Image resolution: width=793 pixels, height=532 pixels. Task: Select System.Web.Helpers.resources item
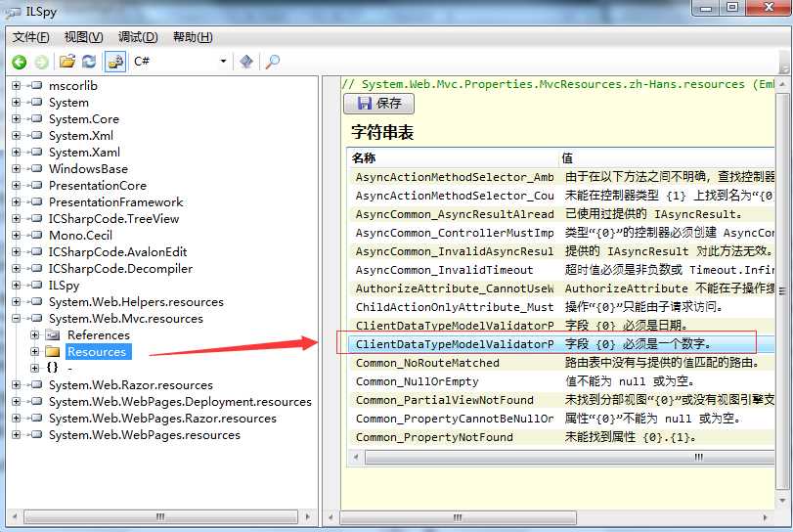[136, 302]
